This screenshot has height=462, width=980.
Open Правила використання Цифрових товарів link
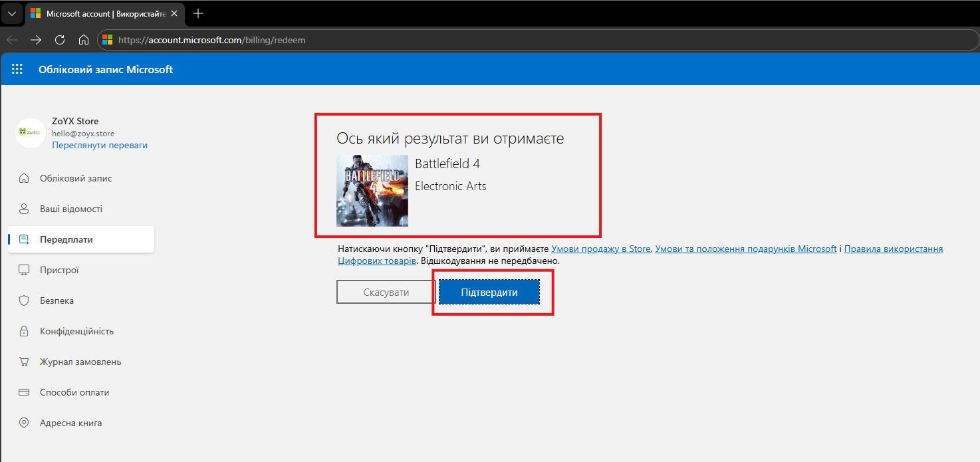pos(894,249)
